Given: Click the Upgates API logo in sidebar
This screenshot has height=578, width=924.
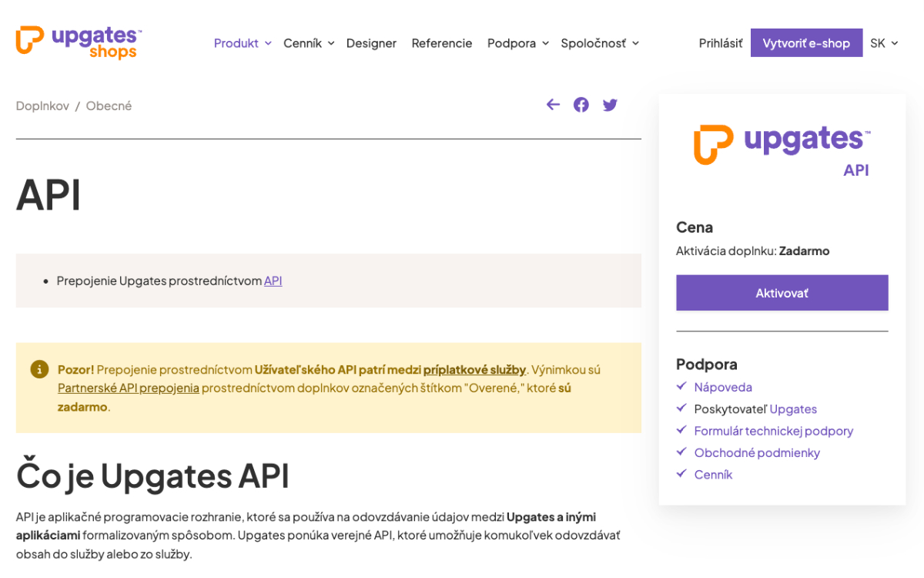Looking at the screenshot, I should [x=782, y=150].
